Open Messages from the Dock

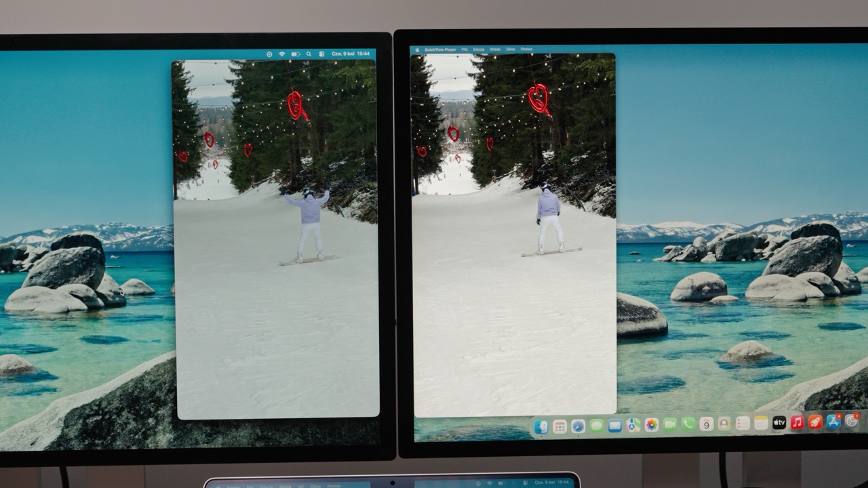click(x=596, y=426)
